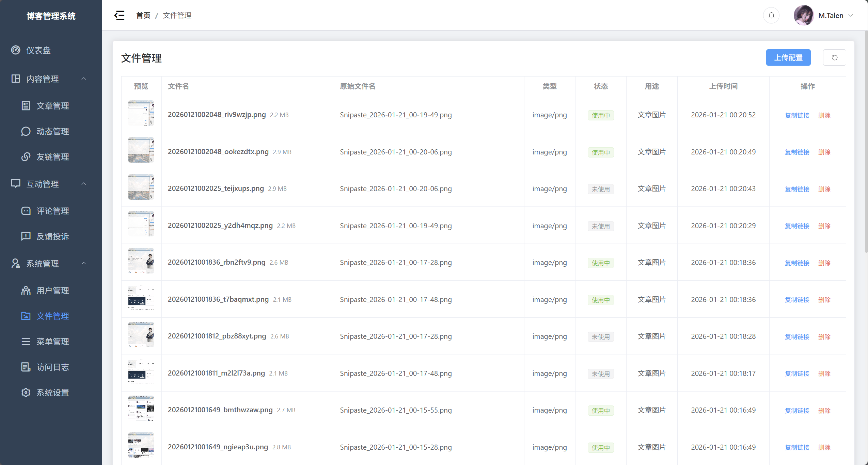The width and height of the screenshot is (868, 465).
Task: Preview thumbnail of 20260121001836_rbn2ftv9.png
Action: 141,261
